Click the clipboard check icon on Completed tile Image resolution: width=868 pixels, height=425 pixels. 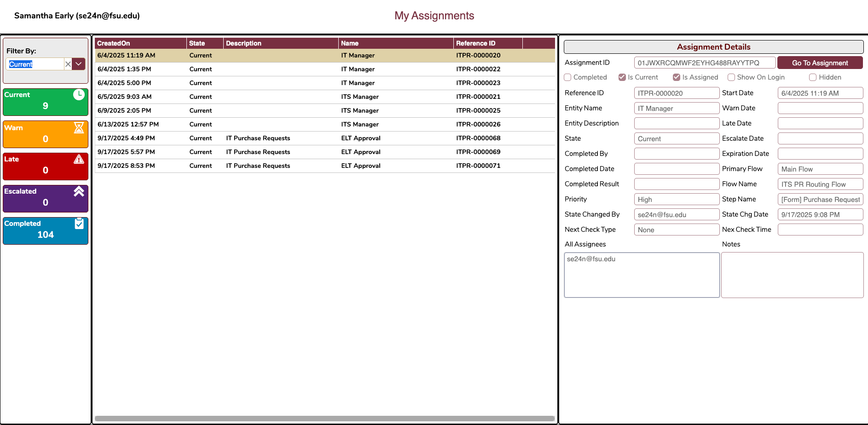coord(79,224)
